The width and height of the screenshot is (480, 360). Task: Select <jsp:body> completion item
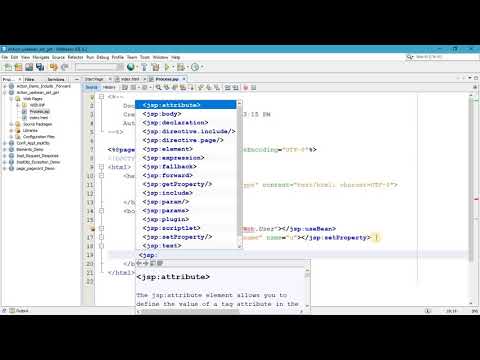pos(186,114)
